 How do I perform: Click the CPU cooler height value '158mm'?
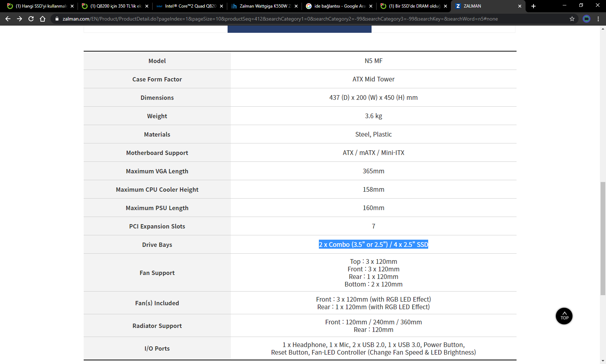click(x=373, y=190)
